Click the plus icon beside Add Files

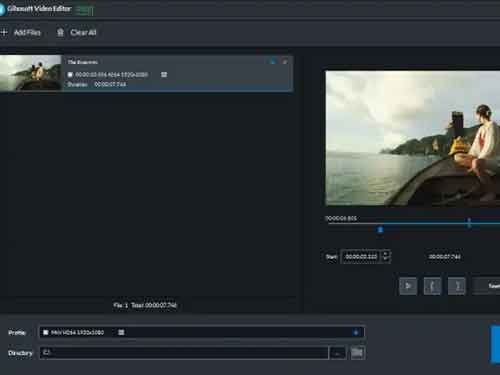click(4, 32)
